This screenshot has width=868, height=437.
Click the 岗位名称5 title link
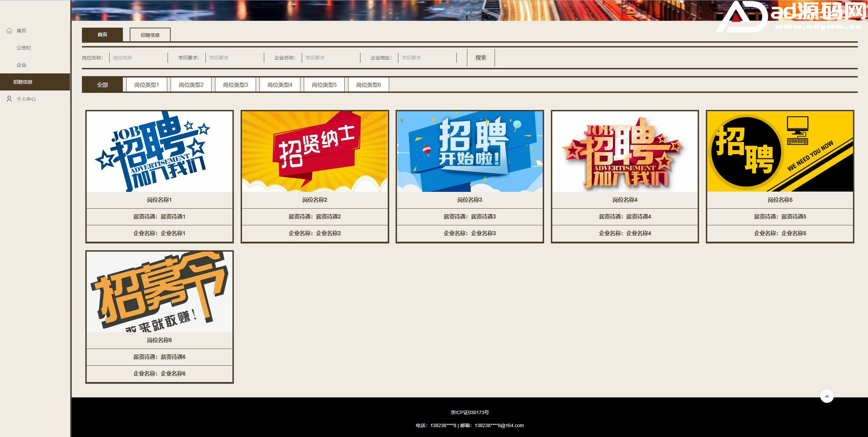[780, 200]
